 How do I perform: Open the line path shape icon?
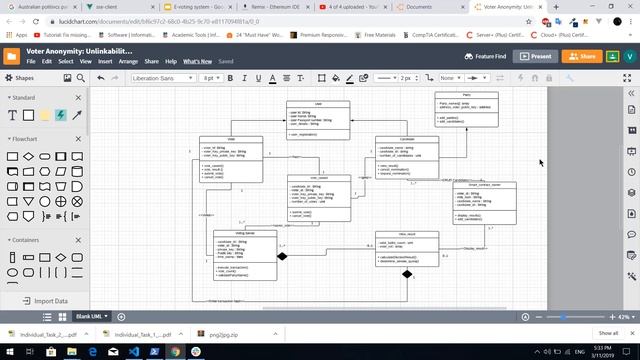pyautogui.click(x=429, y=78)
